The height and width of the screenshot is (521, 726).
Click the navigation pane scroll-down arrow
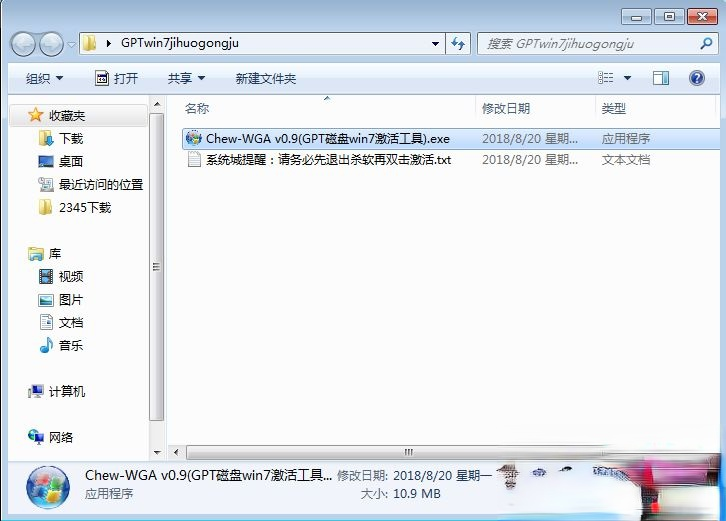(157, 452)
